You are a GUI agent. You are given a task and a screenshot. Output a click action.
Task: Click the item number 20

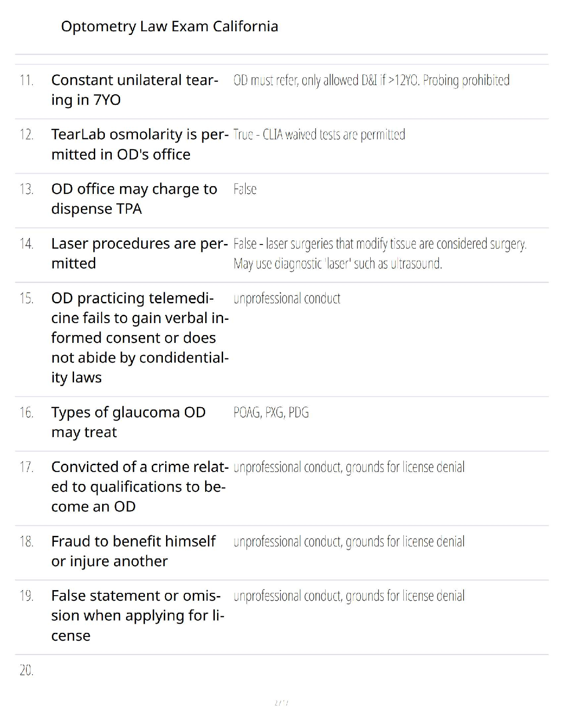pyautogui.click(x=26, y=671)
